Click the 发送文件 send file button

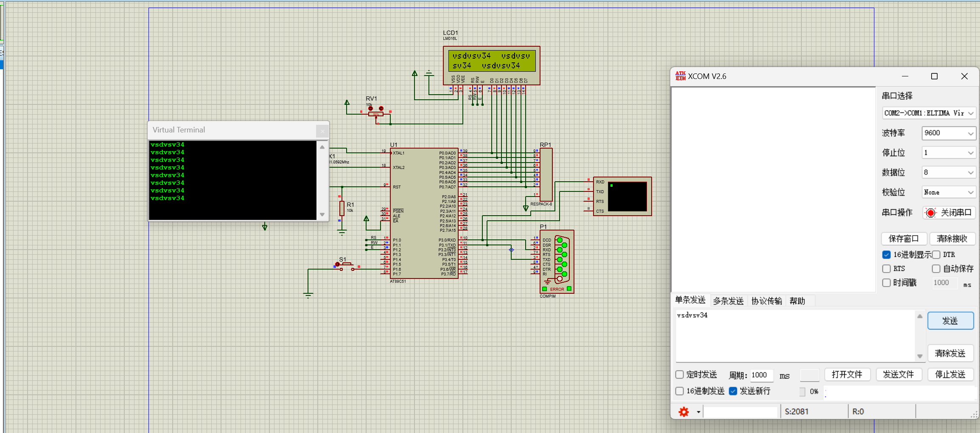point(899,374)
